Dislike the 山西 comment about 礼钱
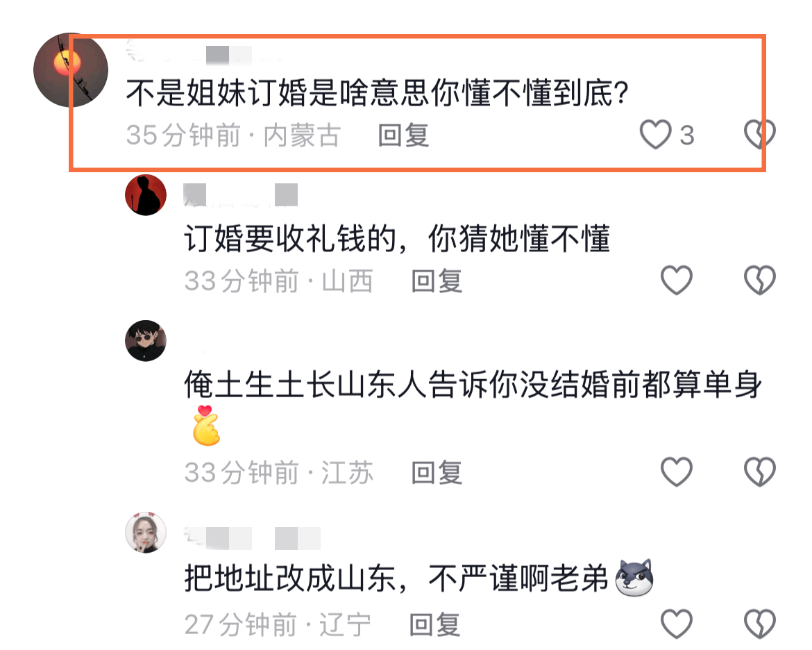The image size is (812, 650). pyautogui.click(x=760, y=281)
